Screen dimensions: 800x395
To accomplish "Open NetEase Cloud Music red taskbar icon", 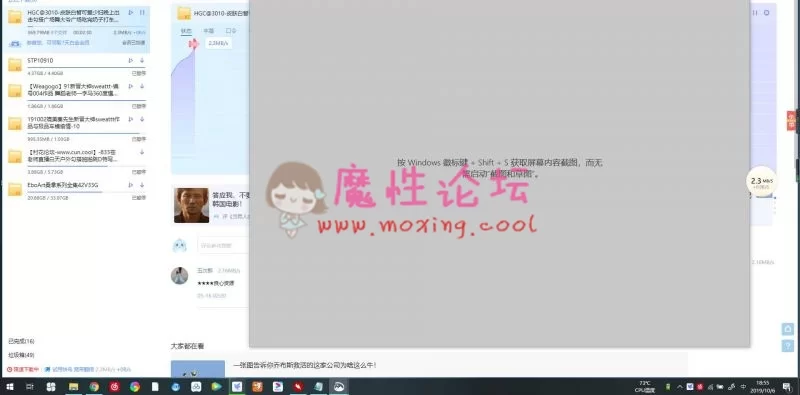I will [x=114, y=387].
